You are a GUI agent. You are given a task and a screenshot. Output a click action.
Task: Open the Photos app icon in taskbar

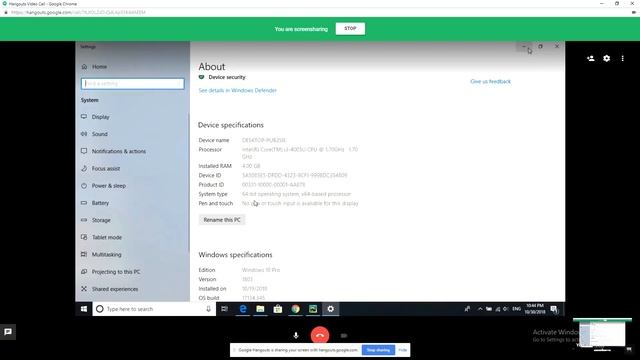[x=313, y=309]
